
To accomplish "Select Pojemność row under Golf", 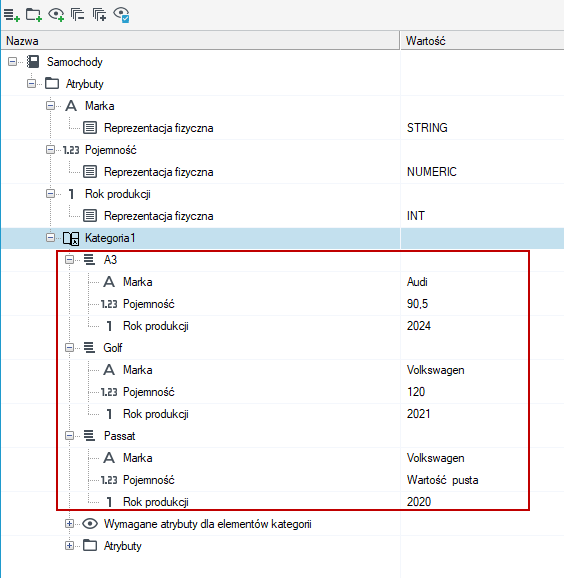I will tap(149, 392).
